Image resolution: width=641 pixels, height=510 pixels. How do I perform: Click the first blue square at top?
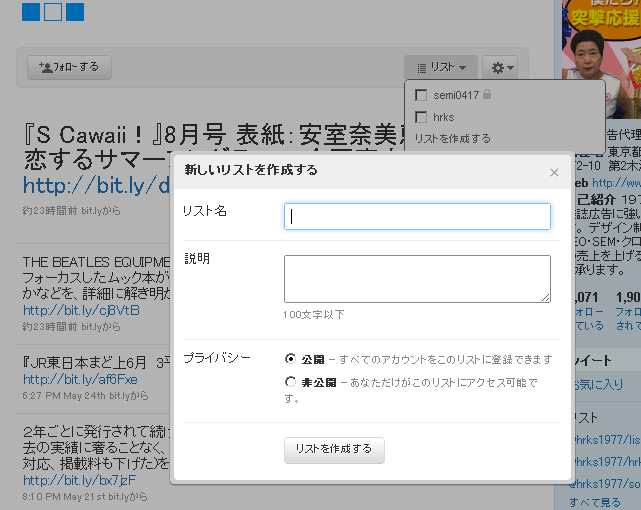tap(30, 12)
